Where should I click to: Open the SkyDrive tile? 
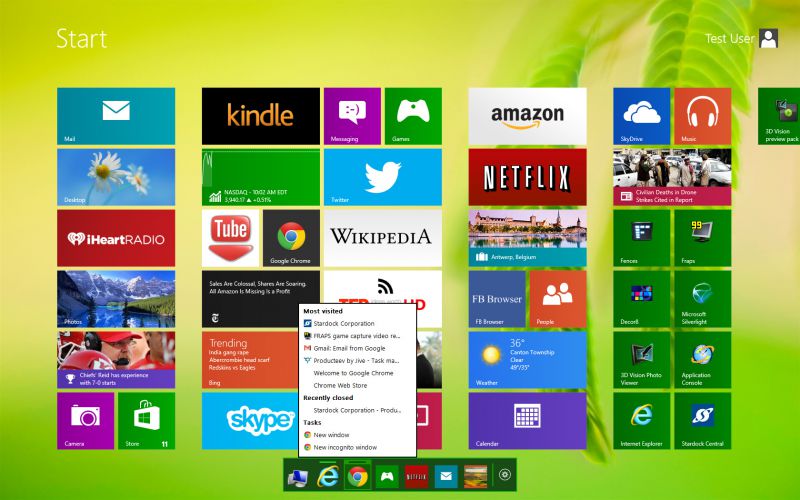(641, 116)
